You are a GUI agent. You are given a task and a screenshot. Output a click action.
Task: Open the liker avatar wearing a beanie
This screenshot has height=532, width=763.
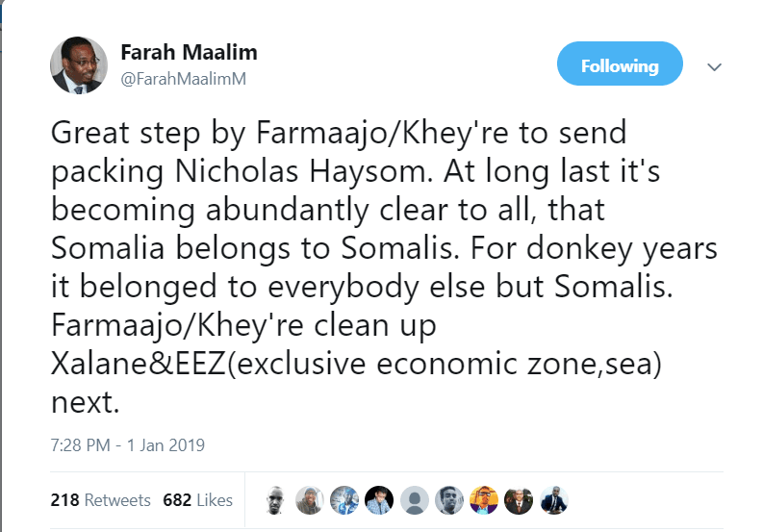310,499
